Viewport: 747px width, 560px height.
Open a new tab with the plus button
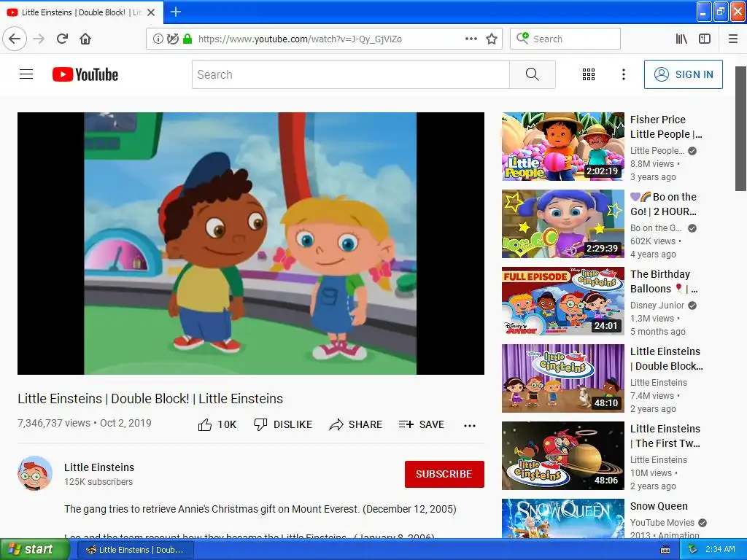click(x=175, y=12)
